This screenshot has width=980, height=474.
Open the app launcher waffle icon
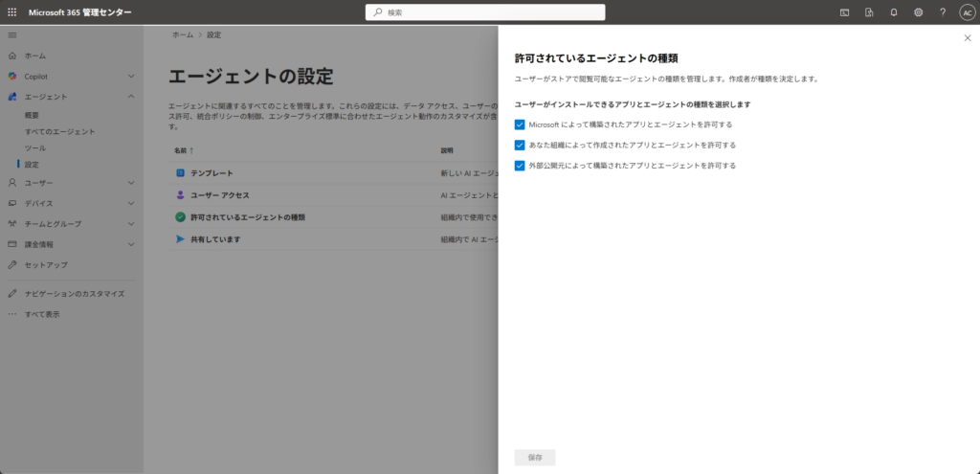point(11,12)
